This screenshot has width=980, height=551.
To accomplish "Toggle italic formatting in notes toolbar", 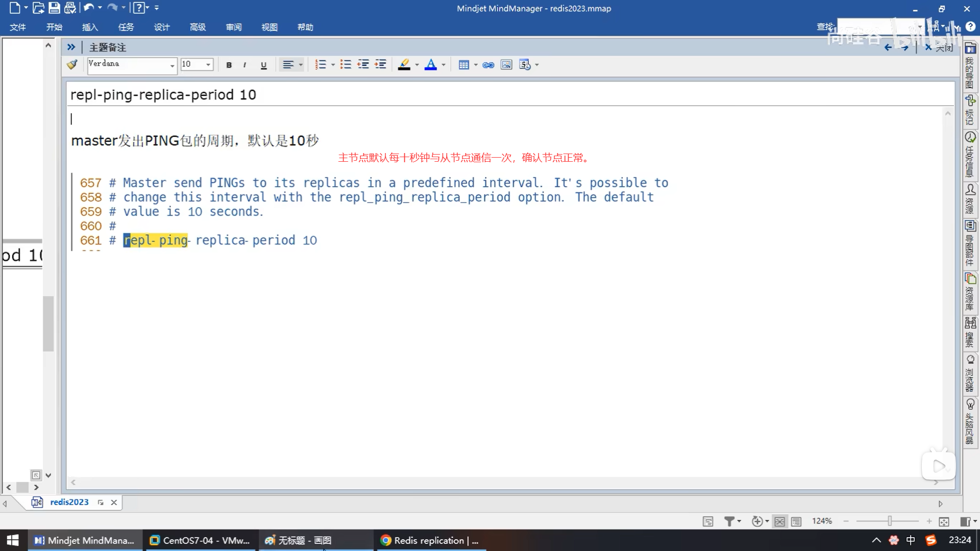I will [x=245, y=65].
